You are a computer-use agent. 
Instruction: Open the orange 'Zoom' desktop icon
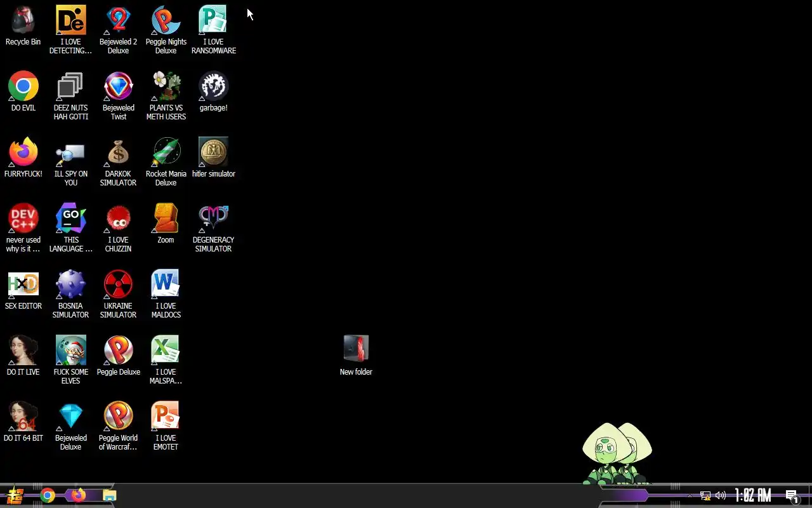(166, 218)
